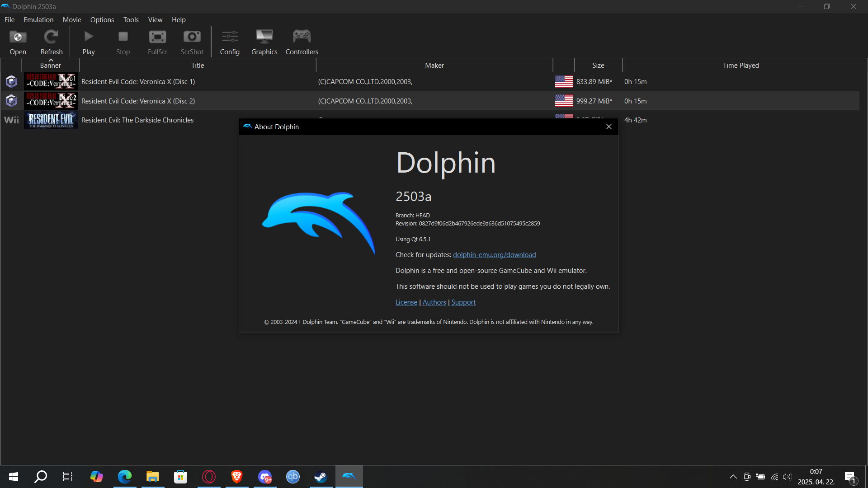The height and width of the screenshot is (488, 868).
Task: Open volume control in system tray
Action: [787, 477]
